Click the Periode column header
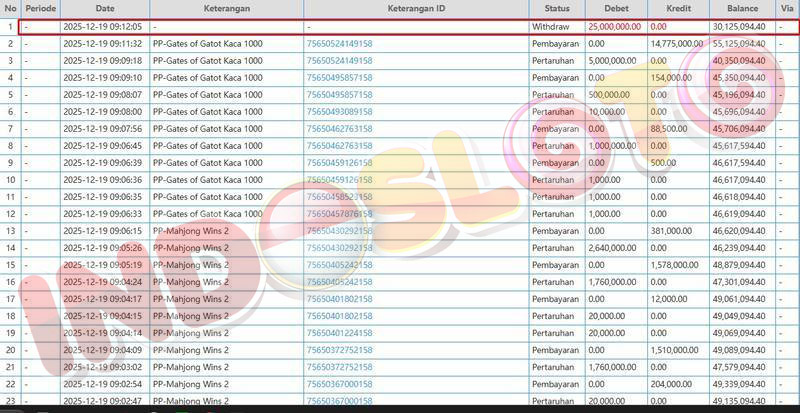Image resolution: width=800 pixels, height=413 pixels. 41,9
